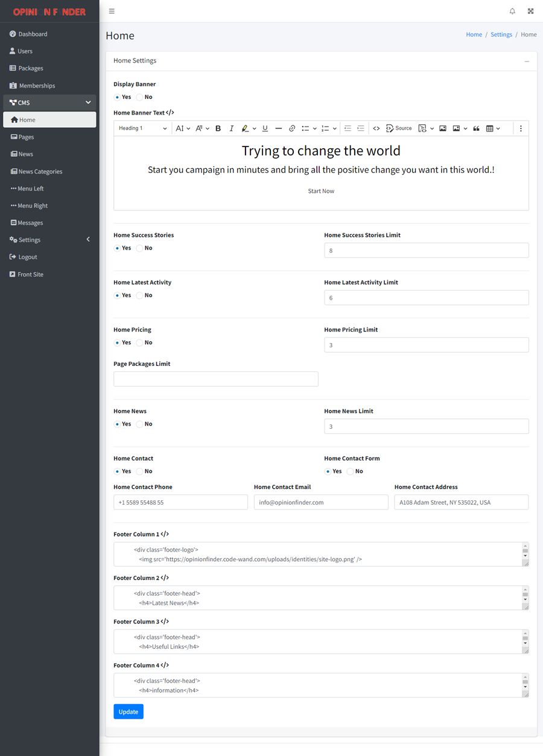Open Messages in the sidebar

coord(49,223)
